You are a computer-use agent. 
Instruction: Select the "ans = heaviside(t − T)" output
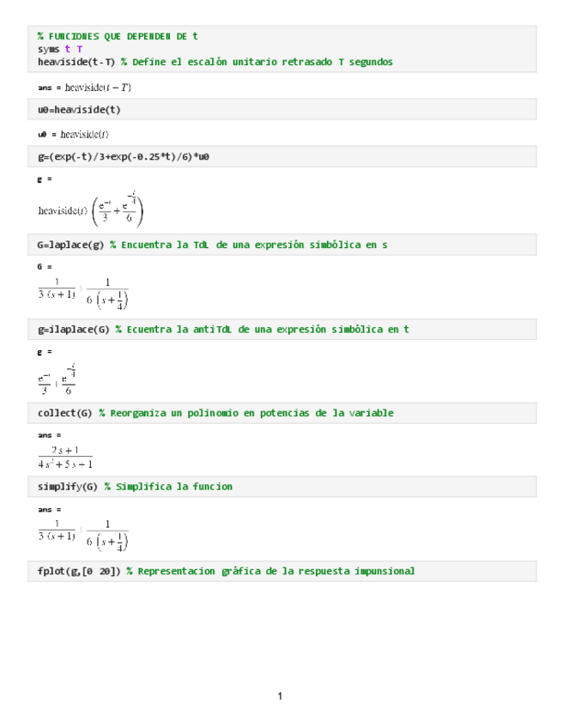tap(84, 87)
